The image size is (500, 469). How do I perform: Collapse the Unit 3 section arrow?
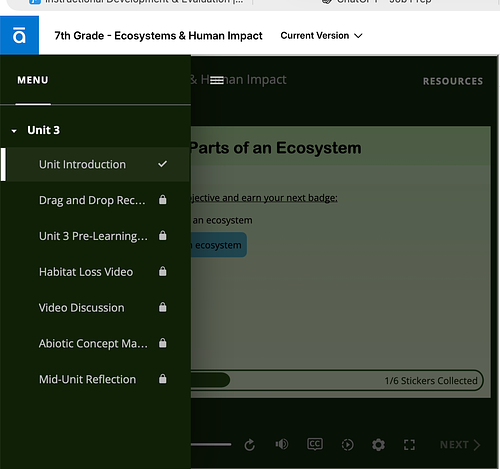click(14, 131)
